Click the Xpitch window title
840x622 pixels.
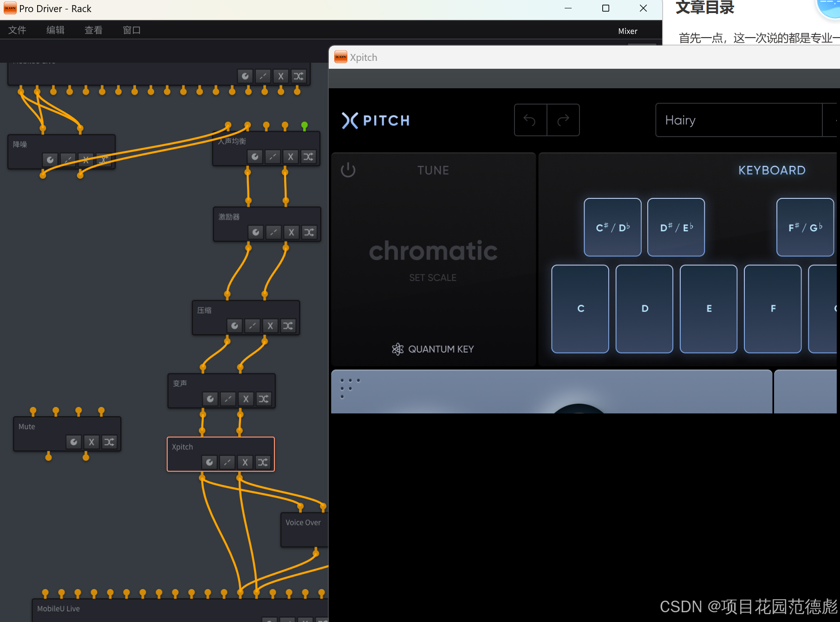tap(364, 58)
